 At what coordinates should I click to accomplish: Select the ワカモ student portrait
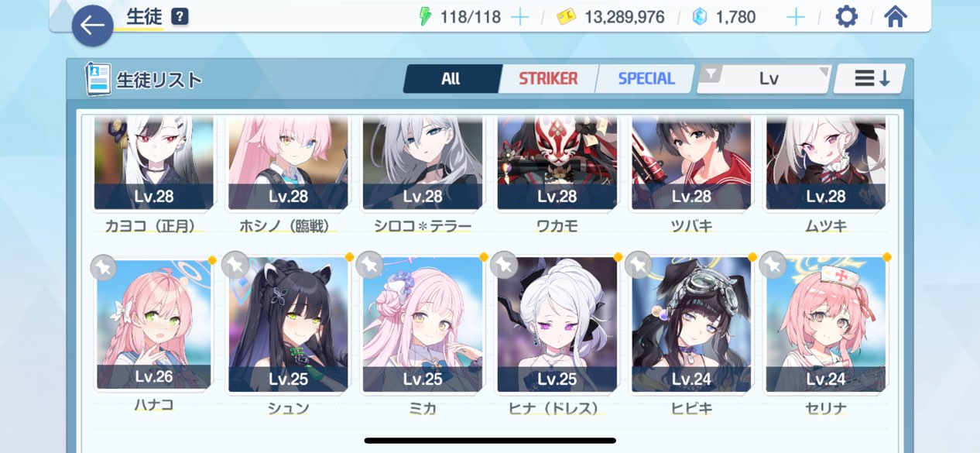click(x=557, y=163)
